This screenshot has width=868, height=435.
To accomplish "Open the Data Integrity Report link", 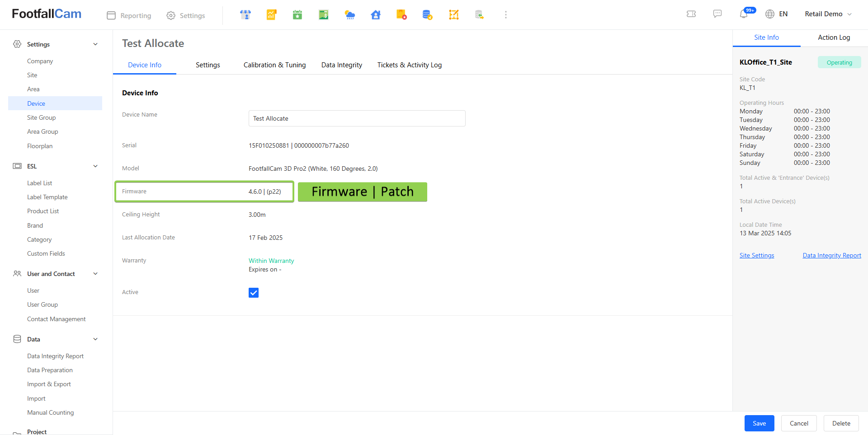I will pos(832,255).
